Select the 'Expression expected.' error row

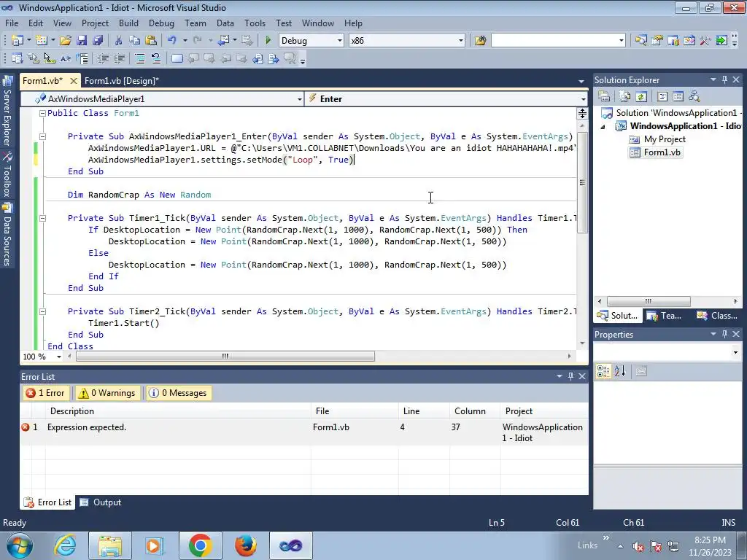tap(304, 432)
